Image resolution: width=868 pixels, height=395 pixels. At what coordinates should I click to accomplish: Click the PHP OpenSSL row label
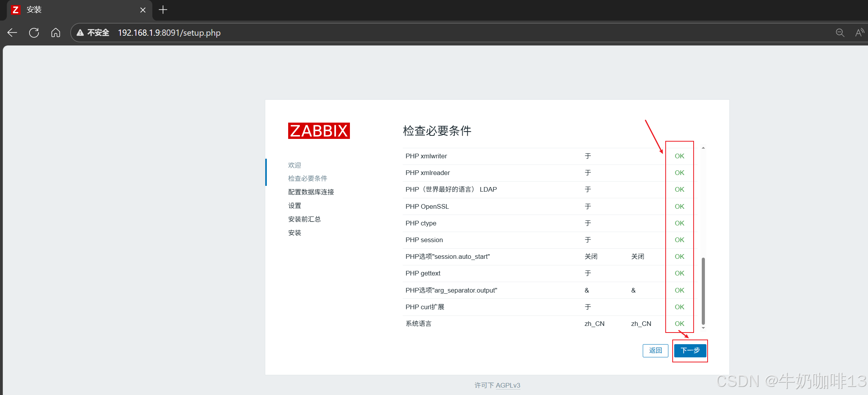pyautogui.click(x=427, y=206)
